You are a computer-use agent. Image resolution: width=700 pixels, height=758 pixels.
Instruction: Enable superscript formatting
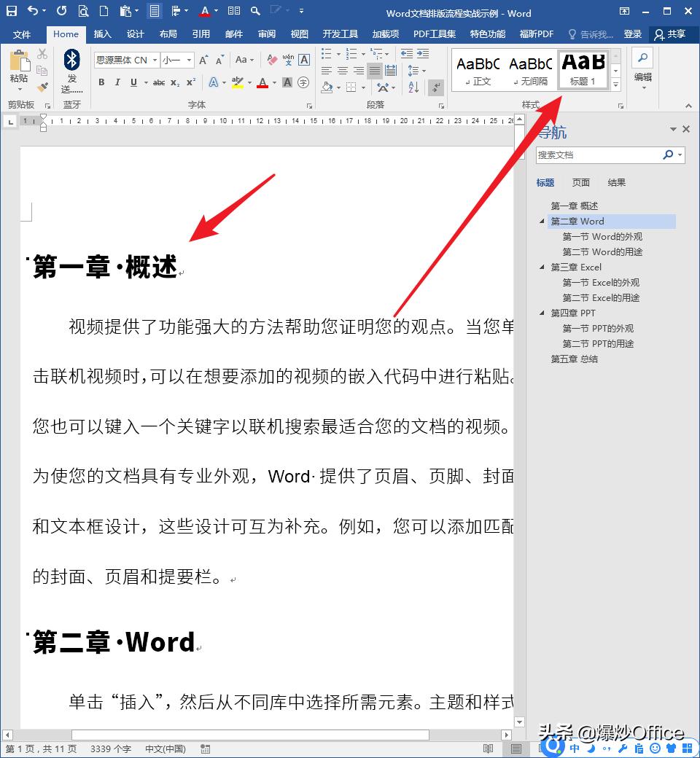coord(190,82)
